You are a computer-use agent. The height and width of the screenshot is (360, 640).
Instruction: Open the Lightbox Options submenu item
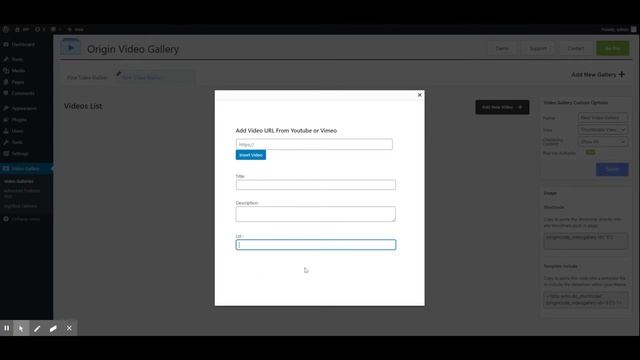(x=20, y=206)
